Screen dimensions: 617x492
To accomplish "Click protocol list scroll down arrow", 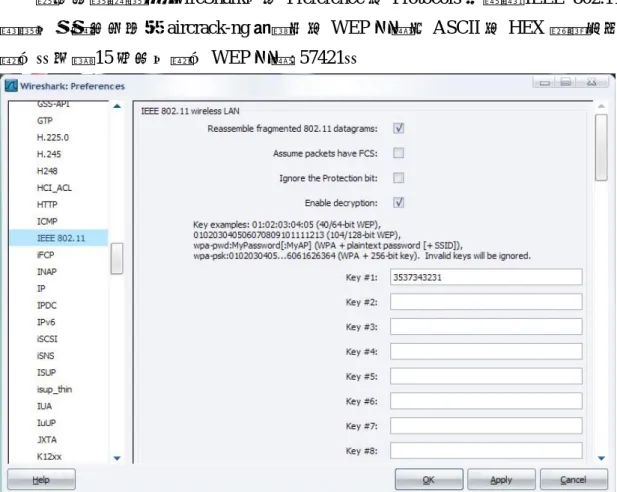I will click(x=117, y=458).
